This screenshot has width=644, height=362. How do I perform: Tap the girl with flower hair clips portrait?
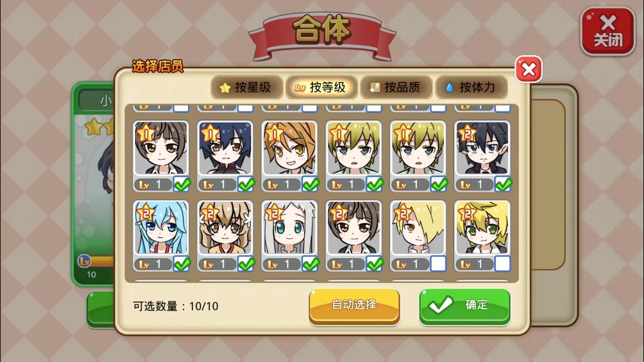pyautogui.click(x=225, y=228)
